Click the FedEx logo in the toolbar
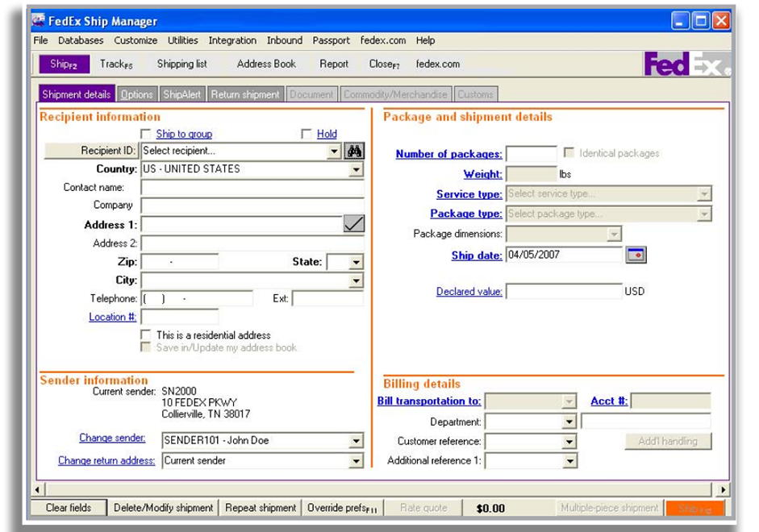This screenshot has width=759, height=532. pyautogui.click(x=686, y=64)
